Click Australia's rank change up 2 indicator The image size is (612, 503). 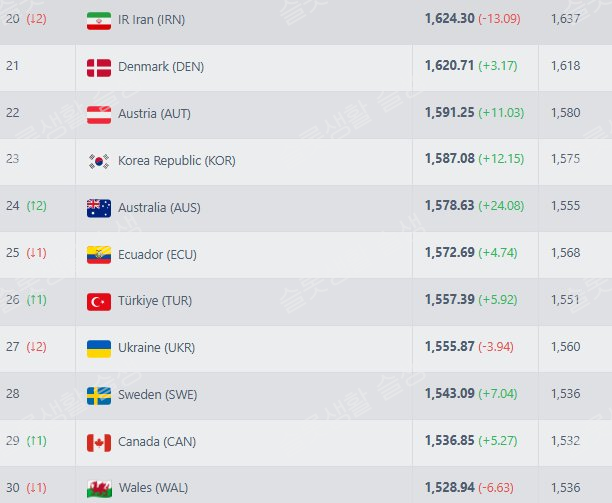(x=37, y=206)
